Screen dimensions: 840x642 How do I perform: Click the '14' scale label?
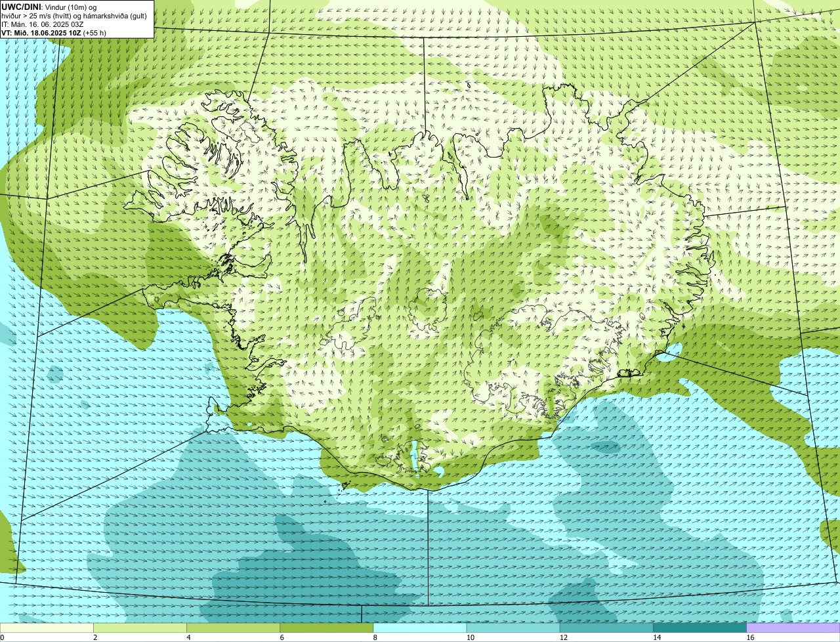[657, 637]
